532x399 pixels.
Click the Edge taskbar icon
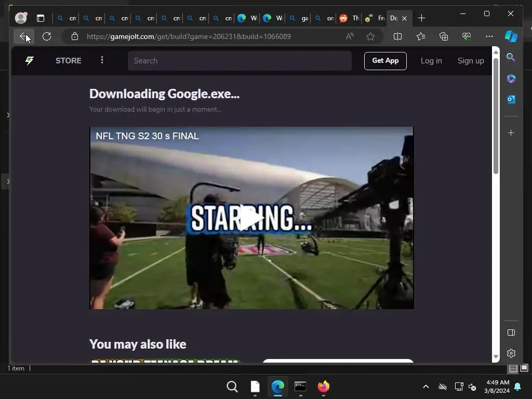tap(278, 387)
